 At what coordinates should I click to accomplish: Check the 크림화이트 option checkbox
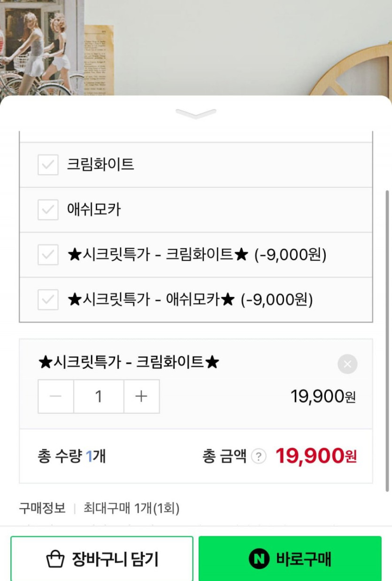48,165
